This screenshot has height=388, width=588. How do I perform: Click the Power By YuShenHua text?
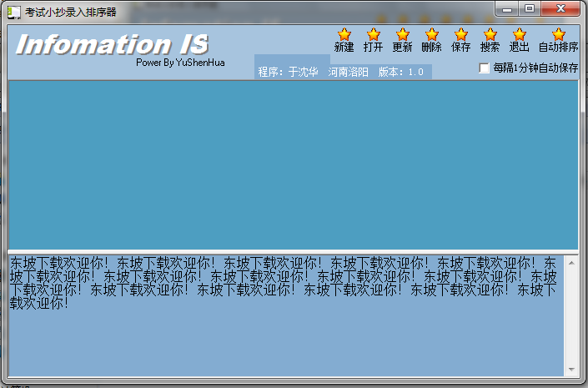(x=180, y=63)
